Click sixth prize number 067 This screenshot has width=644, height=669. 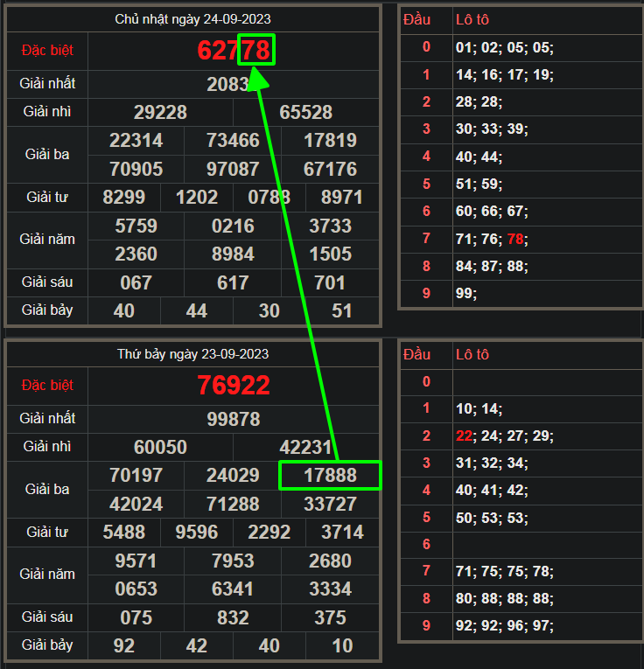[136, 282]
